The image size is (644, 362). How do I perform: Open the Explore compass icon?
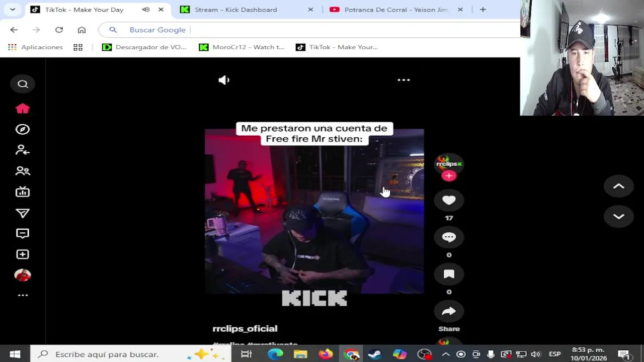[x=23, y=129]
